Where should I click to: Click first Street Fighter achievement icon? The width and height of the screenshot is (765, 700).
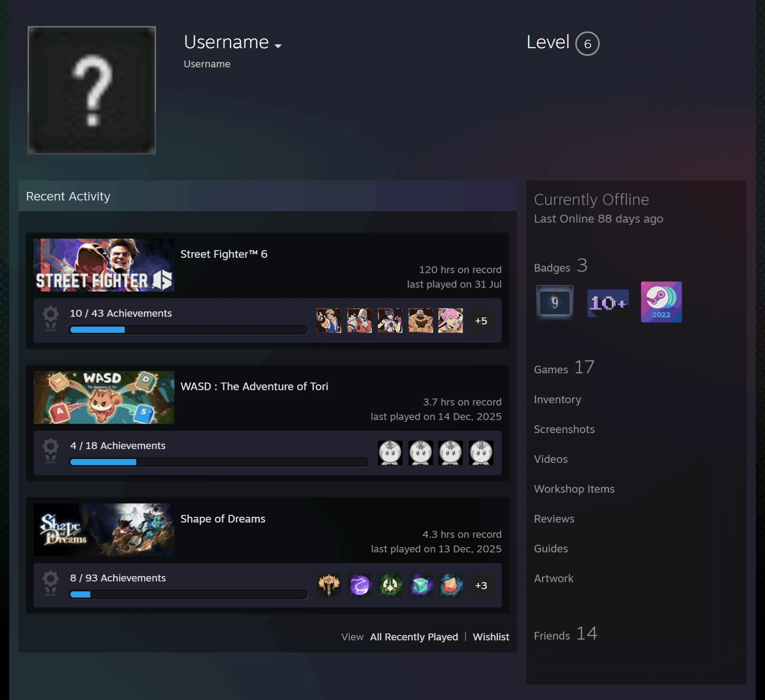(329, 320)
